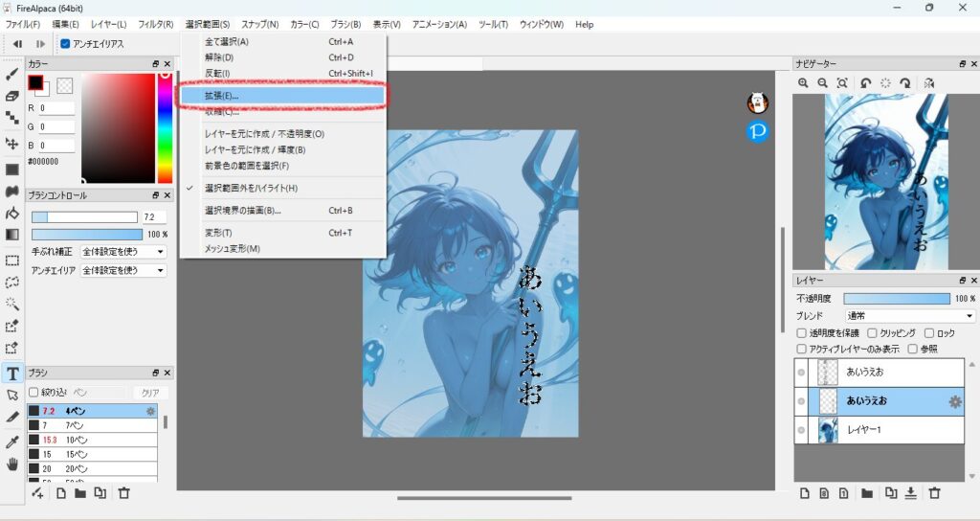980x521 pixels.
Task: Hide レイヤー1 using its visibility dot
Action: coord(802,430)
